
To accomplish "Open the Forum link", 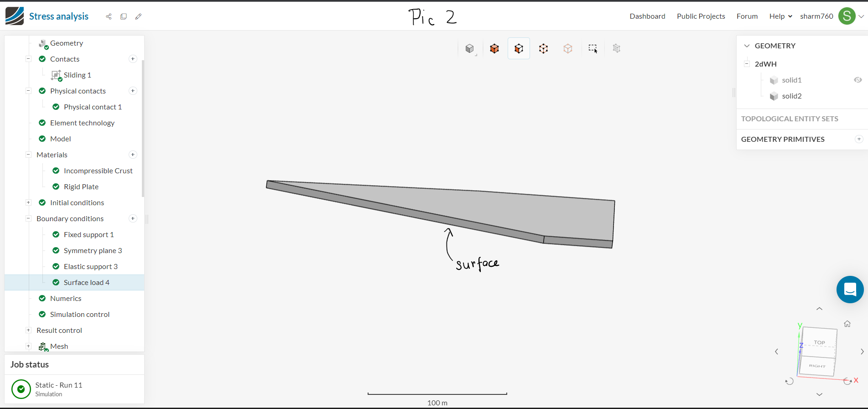I will point(747,16).
